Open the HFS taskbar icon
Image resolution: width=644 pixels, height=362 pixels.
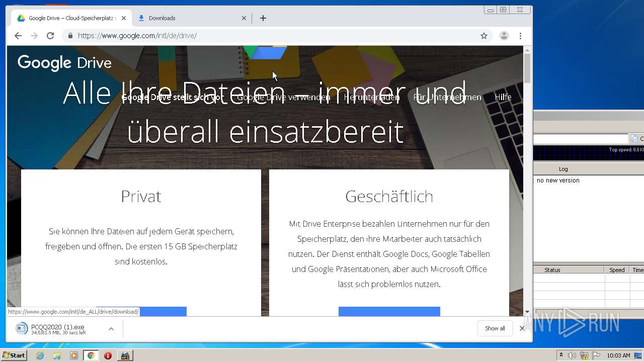tap(125, 355)
